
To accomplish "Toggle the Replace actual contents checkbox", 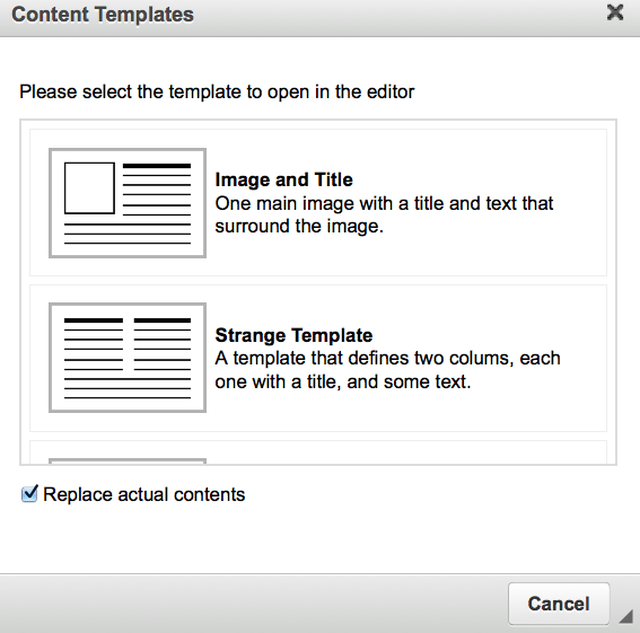I will pos(30,493).
